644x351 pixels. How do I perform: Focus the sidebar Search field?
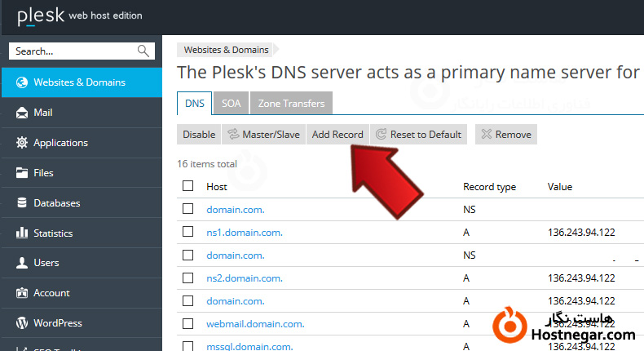click(73, 51)
